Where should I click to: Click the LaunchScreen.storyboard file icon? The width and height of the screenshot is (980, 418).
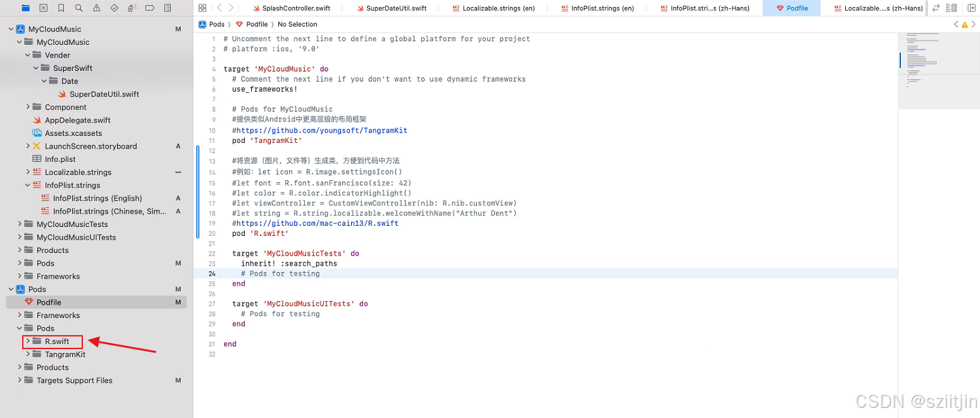click(x=37, y=146)
